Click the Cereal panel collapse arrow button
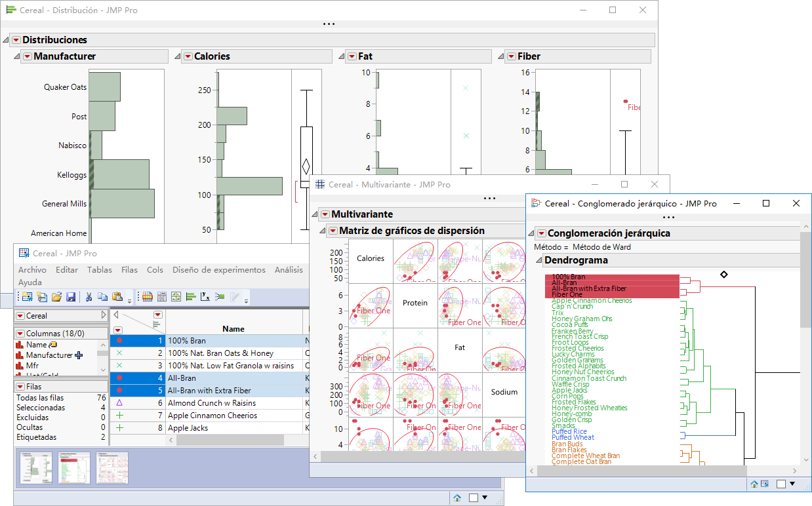Image resolution: width=812 pixels, height=506 pixels. 102,315
